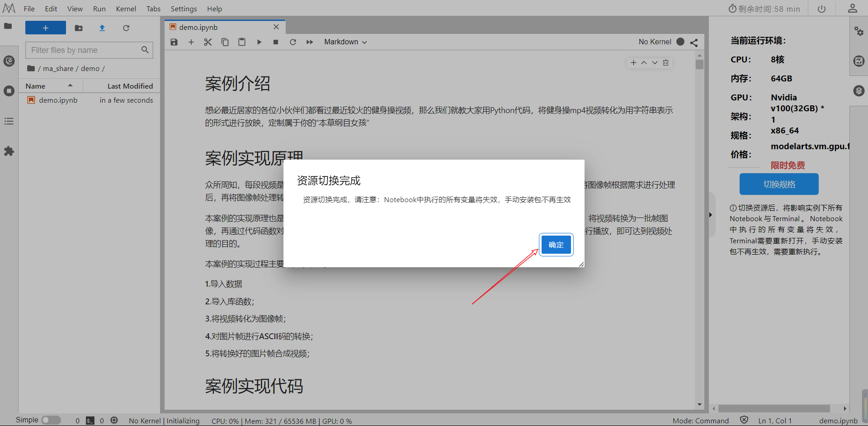868x426 pixels.
Task: Add a cell with the floating plus icon
Action: [633, 63]
